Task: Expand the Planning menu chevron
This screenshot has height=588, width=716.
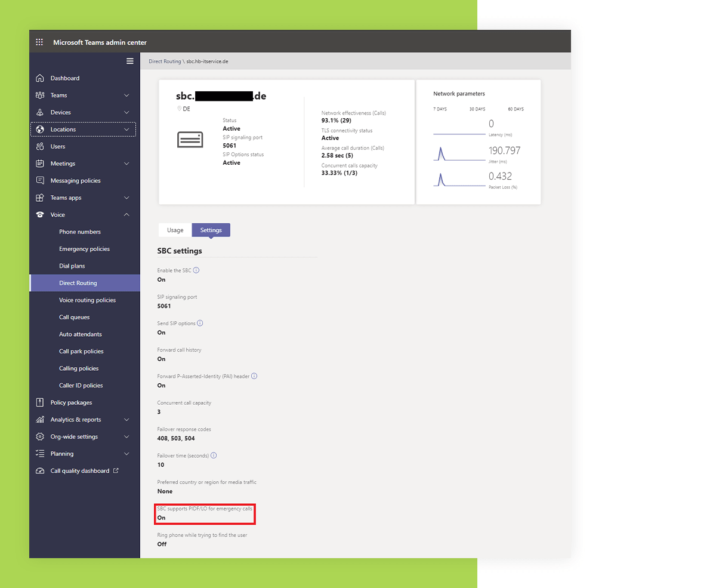Action: coord(126,454)
